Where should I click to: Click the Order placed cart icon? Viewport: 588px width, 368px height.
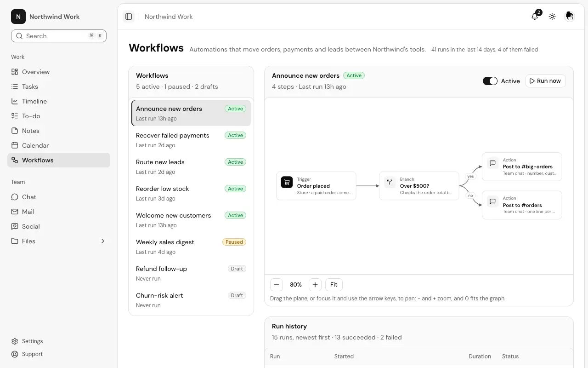(287, 182)
